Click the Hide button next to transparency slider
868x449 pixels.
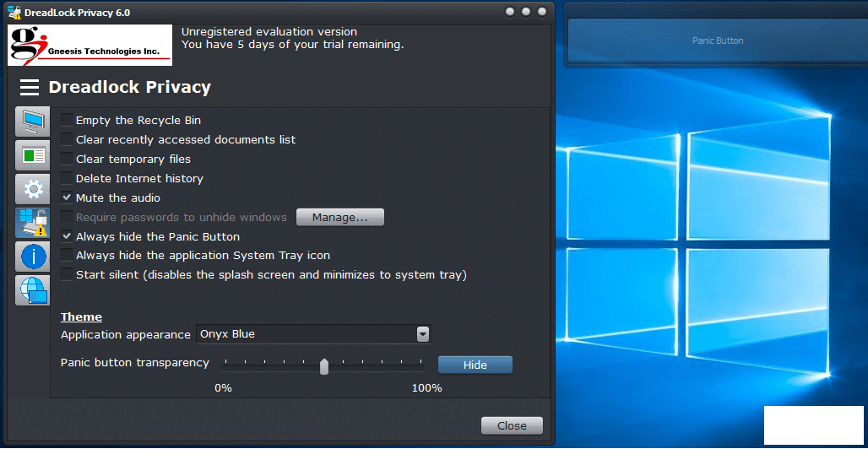pyautogui.click(x=475, y=365)
